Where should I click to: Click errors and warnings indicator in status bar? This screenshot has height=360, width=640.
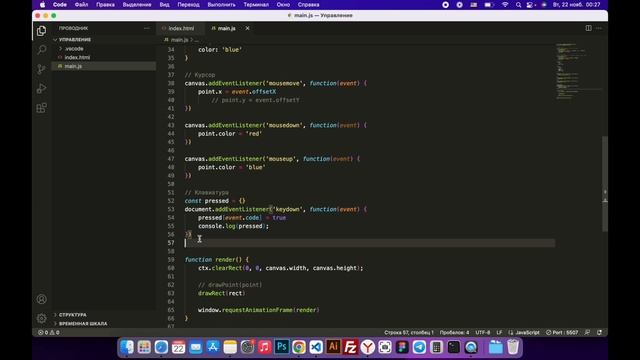pos(49,332)
